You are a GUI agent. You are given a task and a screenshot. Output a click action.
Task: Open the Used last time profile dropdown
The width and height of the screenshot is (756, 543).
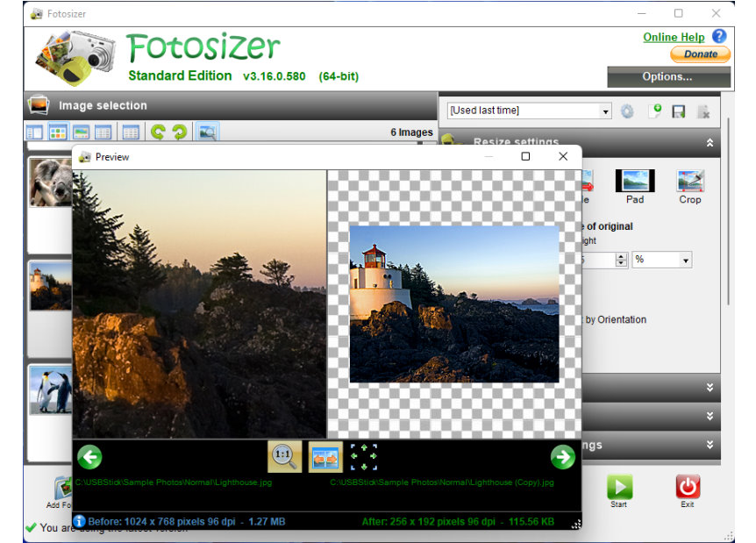click(606, 111)
